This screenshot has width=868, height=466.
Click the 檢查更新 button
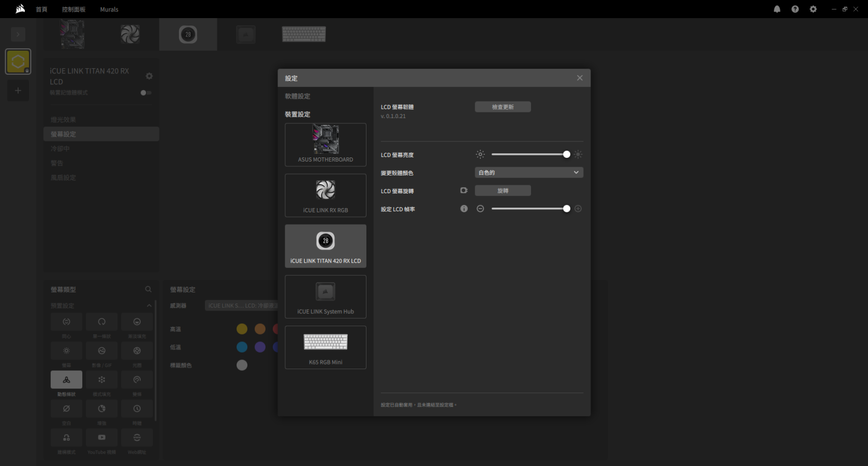[503, 107]
